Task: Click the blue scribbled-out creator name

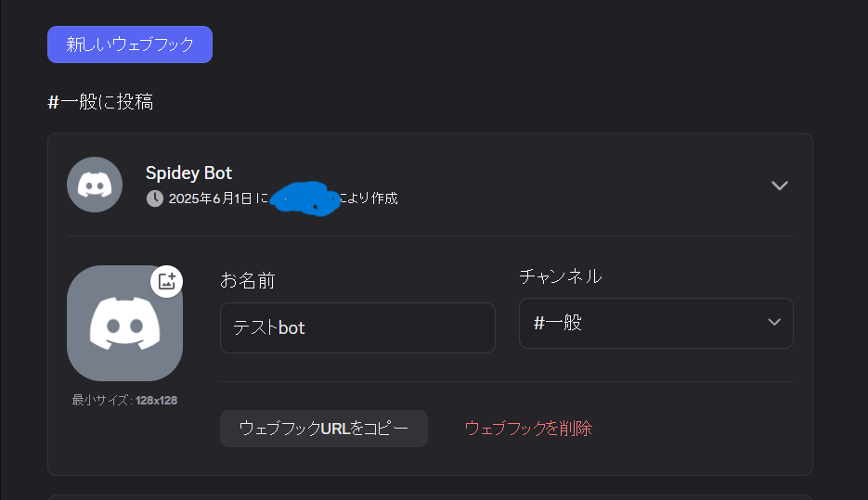Action: [x=305, y=198]
